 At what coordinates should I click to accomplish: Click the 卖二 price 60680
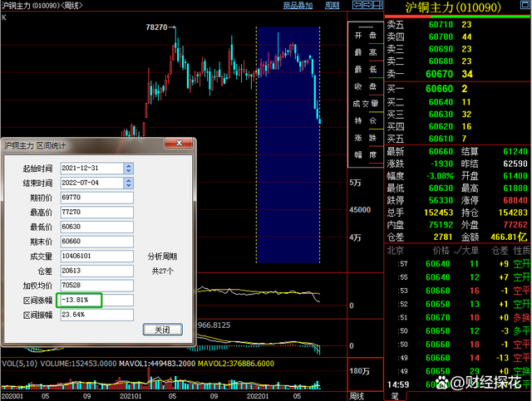[441, 61]
